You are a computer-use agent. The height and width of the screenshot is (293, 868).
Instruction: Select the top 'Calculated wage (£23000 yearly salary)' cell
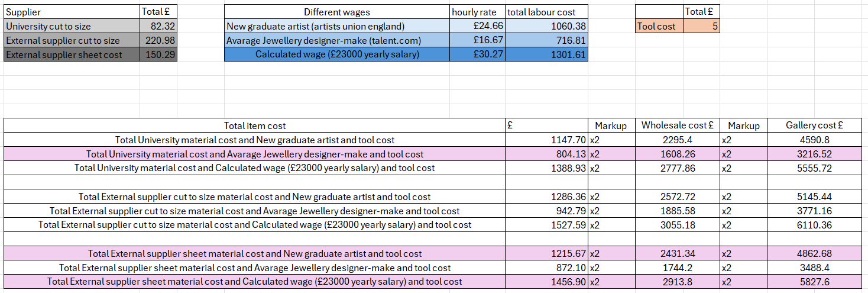point(337,54)
